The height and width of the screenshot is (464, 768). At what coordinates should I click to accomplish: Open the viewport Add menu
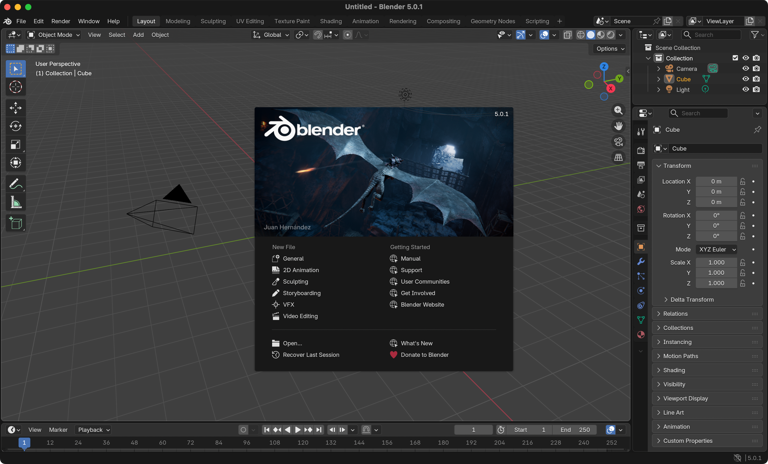(139, 35)
